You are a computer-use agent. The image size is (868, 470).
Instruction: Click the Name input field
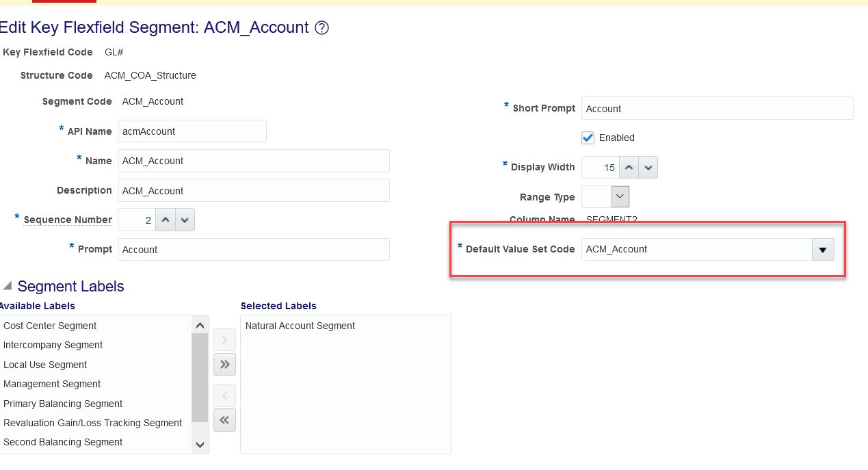tap(254, 161)
